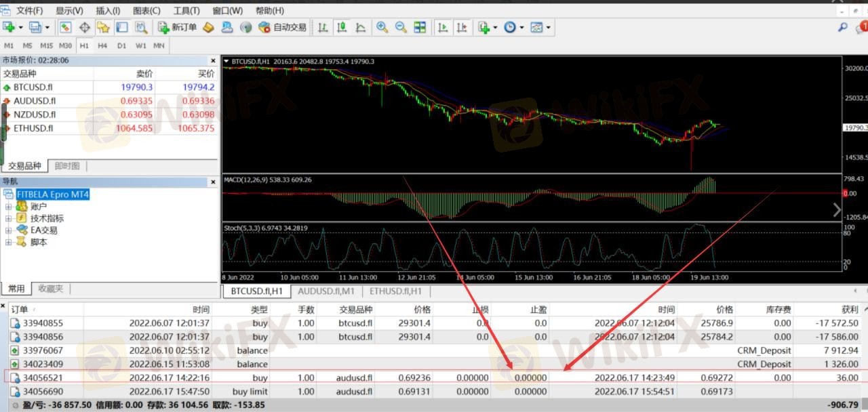The height and width of the screenshot is (412, 868).
Task: Click the tile windows icon
Action: pos(420,27)
